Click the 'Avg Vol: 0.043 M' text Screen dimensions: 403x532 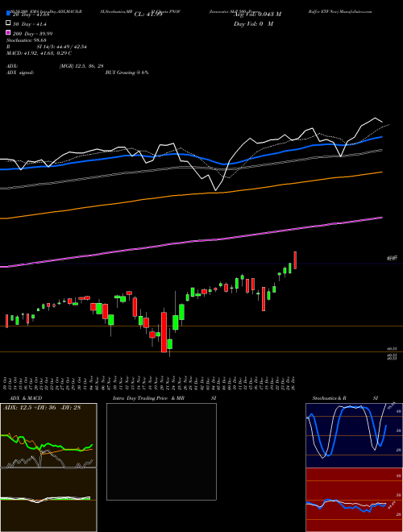pos(257,15)
